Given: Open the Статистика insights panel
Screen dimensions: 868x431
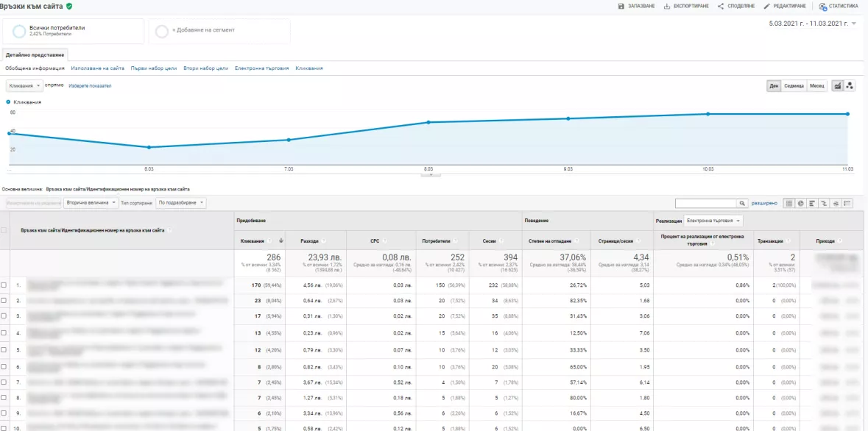Looking at the screenshot, I should (x=838, y=6).
